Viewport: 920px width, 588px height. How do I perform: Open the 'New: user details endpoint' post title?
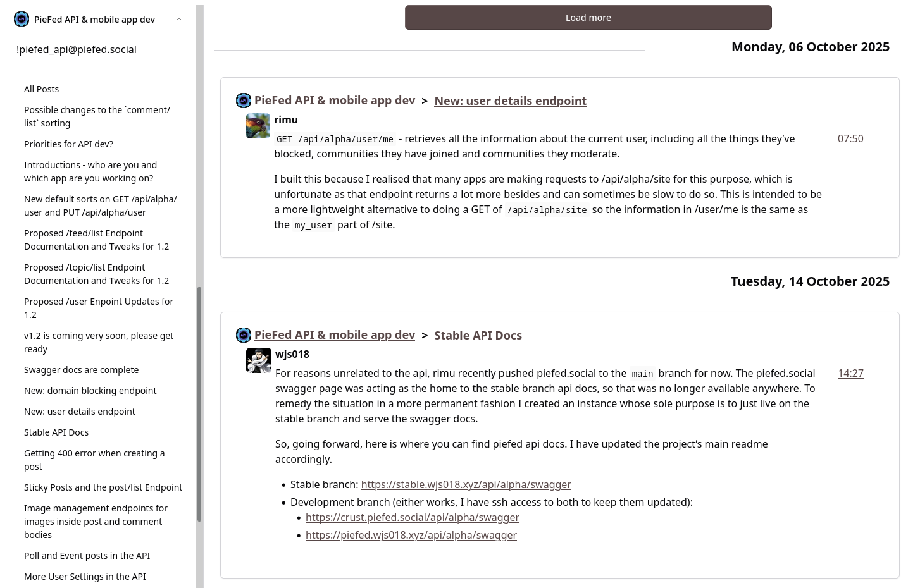(x=510, y=101)
